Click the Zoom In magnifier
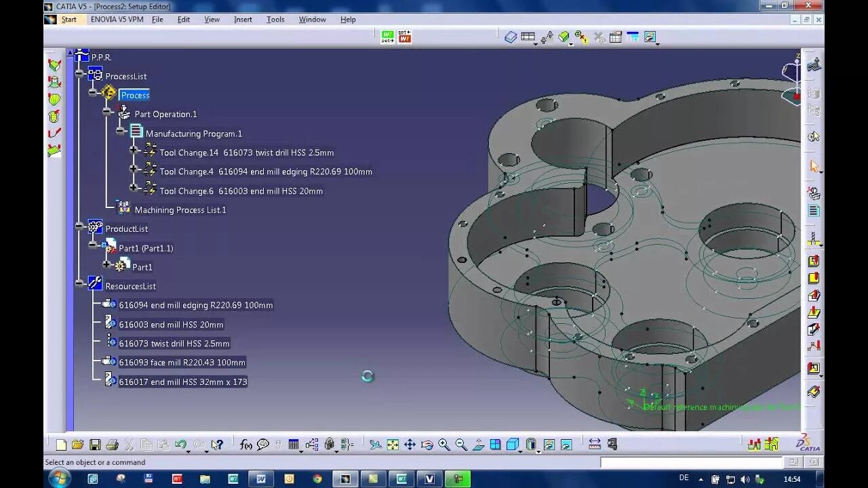The image size is (868, 488). point(443,445)
